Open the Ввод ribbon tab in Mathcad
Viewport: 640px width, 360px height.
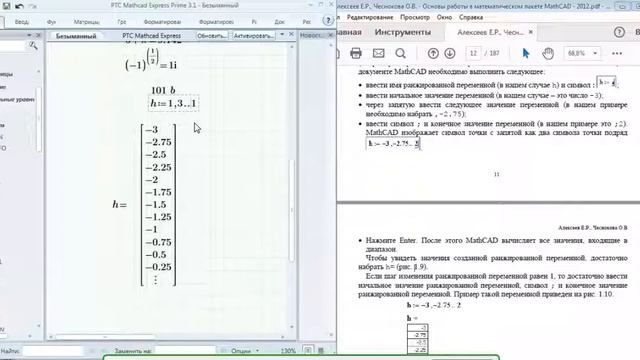[22, 22]
